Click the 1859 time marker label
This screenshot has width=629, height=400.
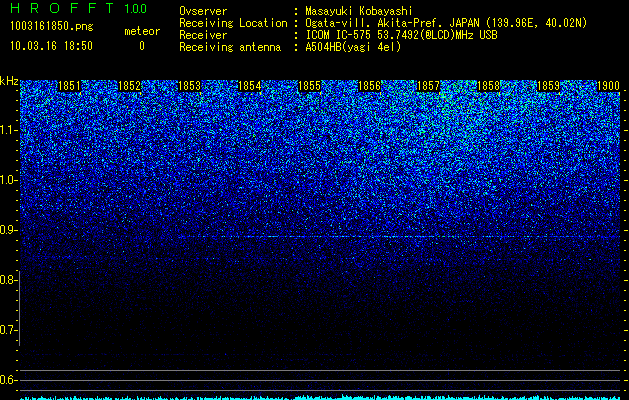[548, 86]
